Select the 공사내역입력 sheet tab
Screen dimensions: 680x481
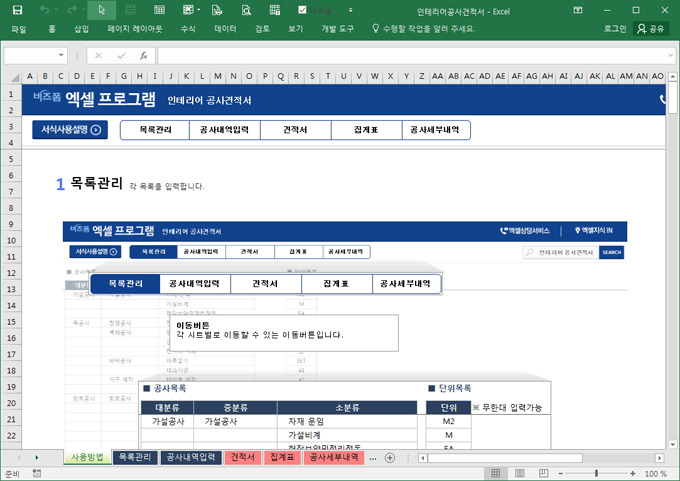click(191, 457)
